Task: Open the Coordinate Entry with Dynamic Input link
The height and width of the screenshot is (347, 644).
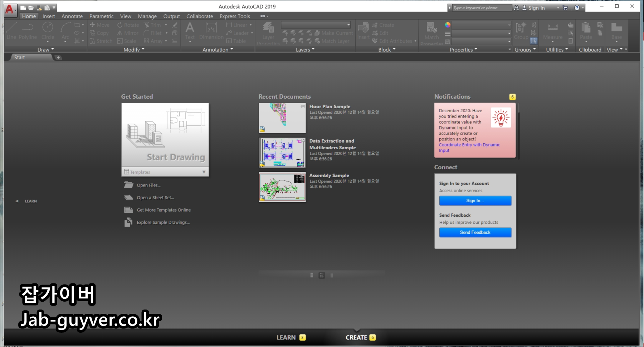Action: [469, 148]
